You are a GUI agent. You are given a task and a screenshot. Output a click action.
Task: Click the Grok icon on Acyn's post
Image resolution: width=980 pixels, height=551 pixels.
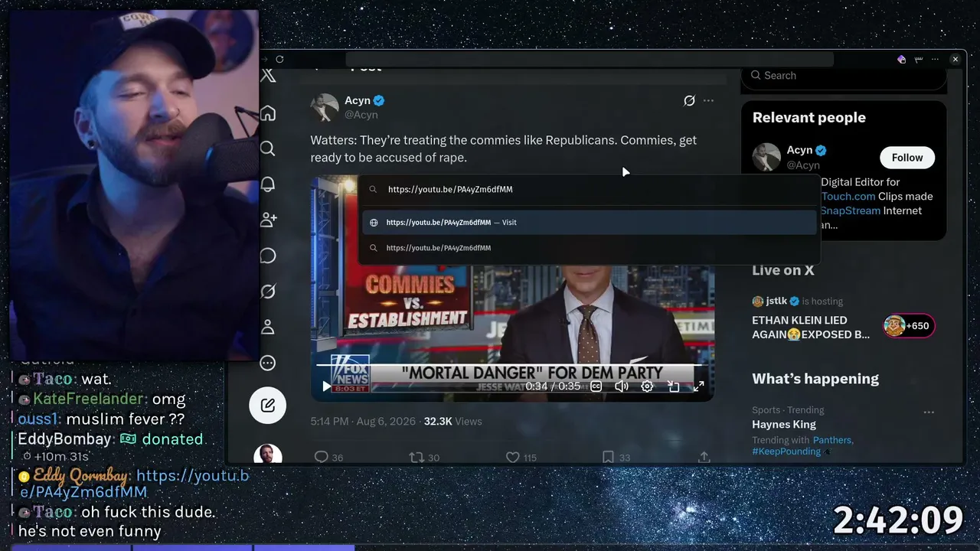689,100
